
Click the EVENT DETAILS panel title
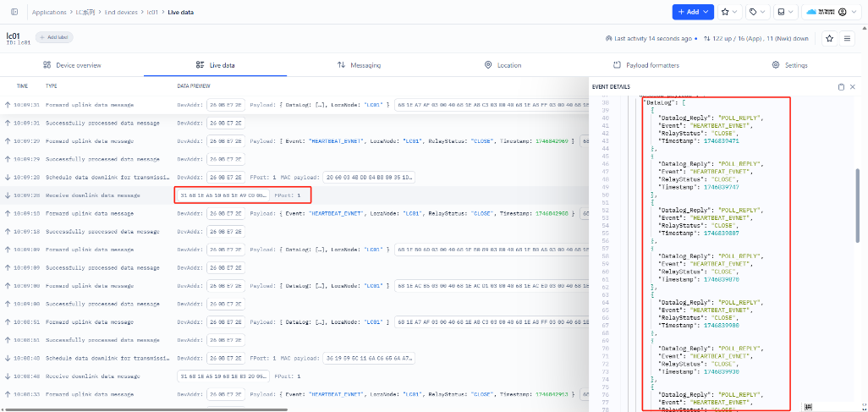tap(611, 87)
